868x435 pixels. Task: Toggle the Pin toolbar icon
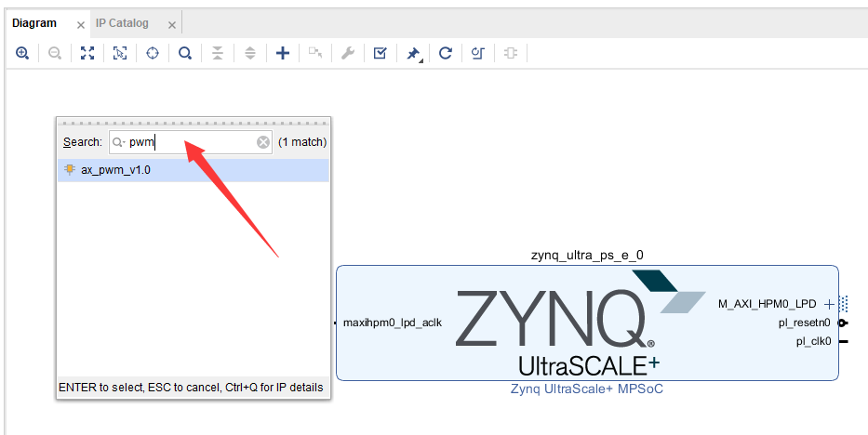pos(413,54)
